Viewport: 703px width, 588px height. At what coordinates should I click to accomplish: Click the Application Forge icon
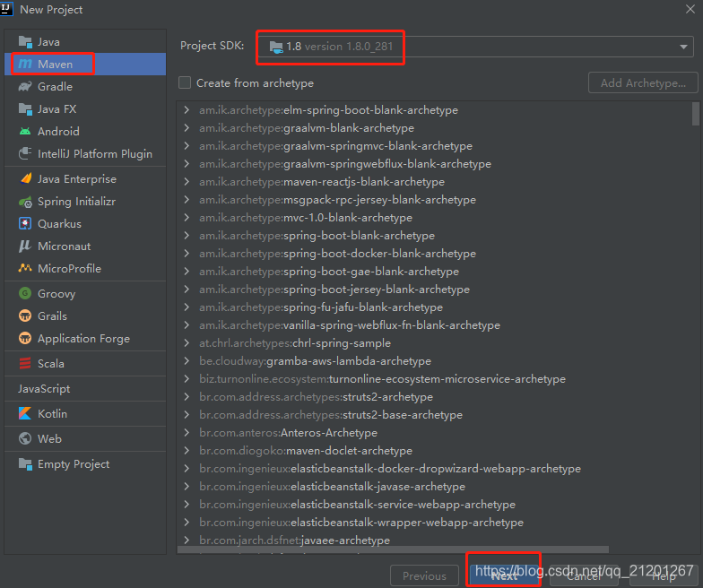click(25, 339)
